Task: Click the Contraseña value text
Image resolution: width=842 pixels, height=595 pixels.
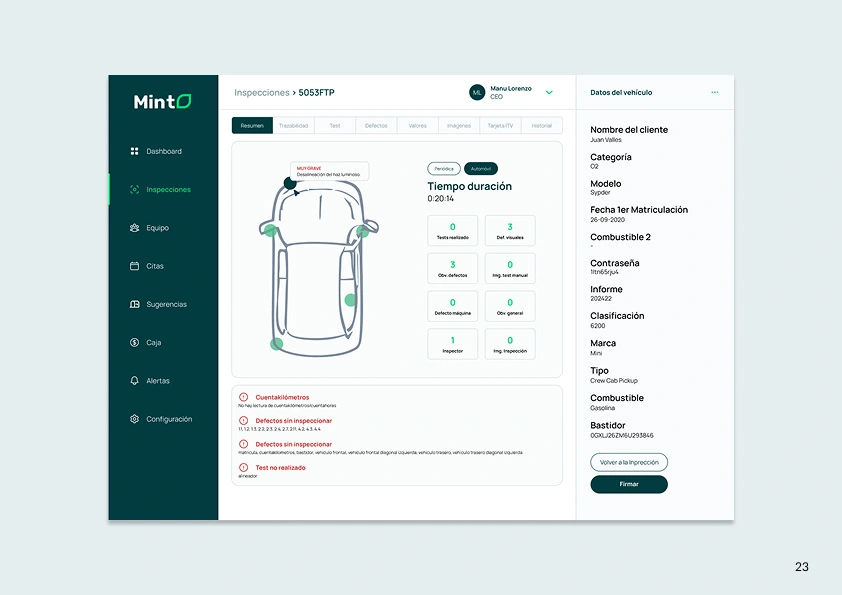Action: click(604, 272)
